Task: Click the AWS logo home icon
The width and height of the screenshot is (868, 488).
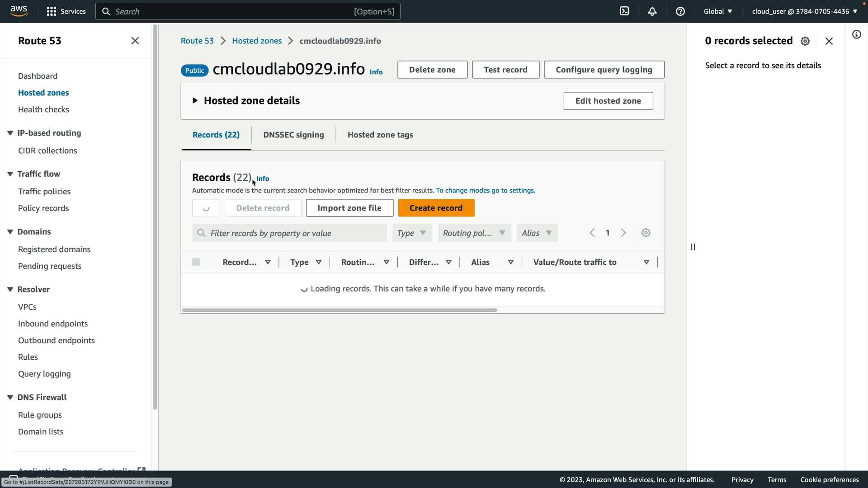Action: coord(19,11)
